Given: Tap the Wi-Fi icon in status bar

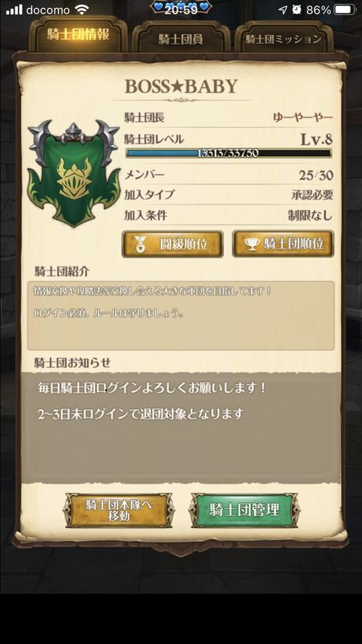Looking at the screenshot, I should (x=82, y=10).
